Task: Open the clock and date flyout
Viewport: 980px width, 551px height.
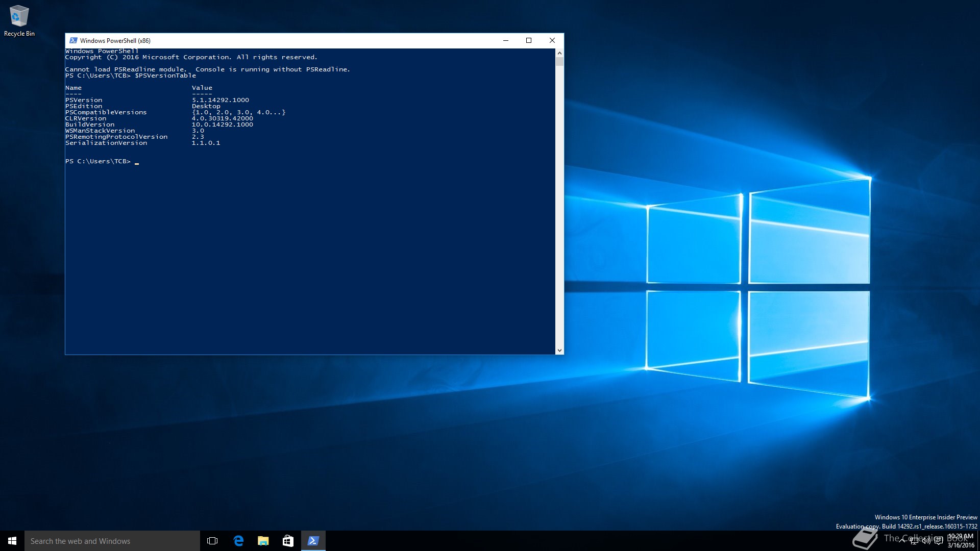Action: (961, 541)
